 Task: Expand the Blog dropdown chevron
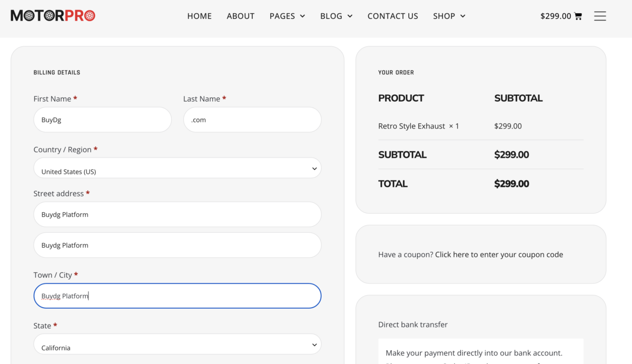click(350, 16)
